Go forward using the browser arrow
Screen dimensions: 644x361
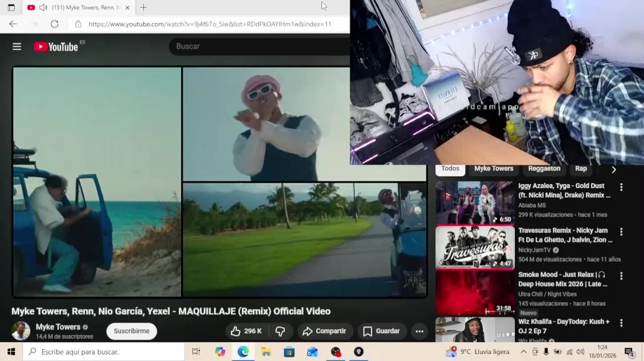click(34, 24)
